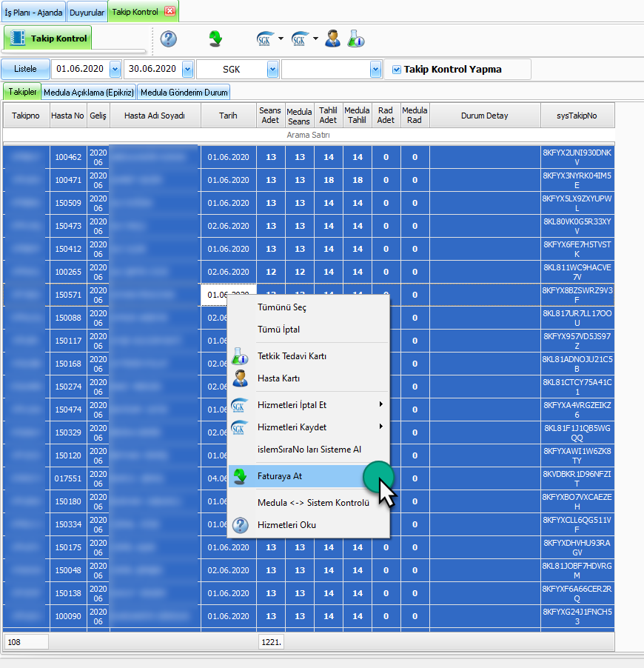Click the film strip icon on Takip Kontrol button

(x=18, y=38)
